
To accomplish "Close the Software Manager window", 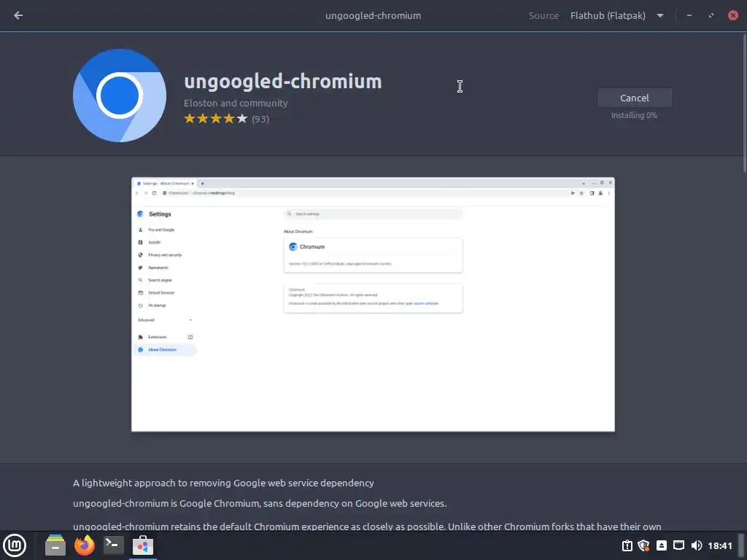I will (732, 15).
